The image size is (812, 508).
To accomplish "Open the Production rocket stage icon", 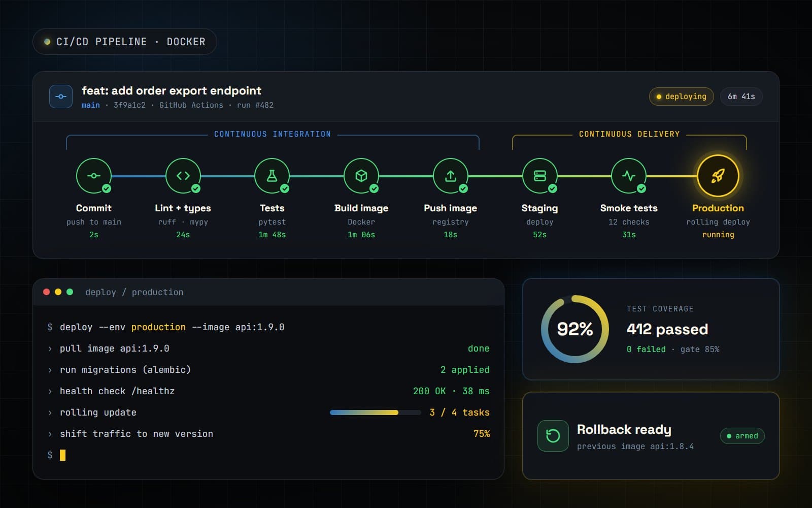I will tap(718, 176).
